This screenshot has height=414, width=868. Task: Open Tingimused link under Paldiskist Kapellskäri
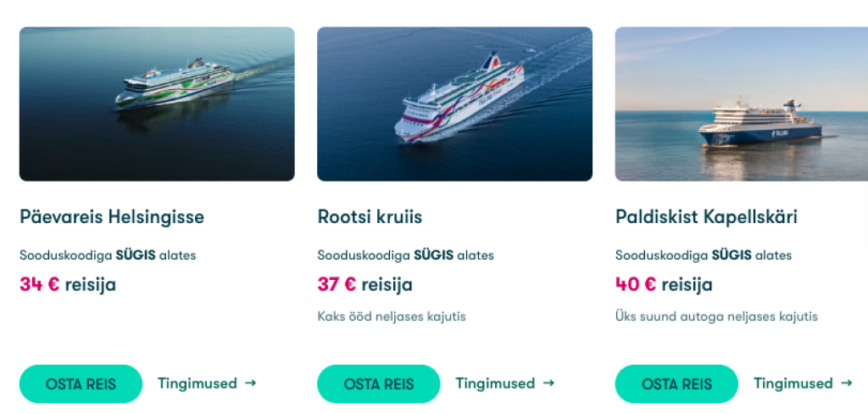(x=793, y=383)
